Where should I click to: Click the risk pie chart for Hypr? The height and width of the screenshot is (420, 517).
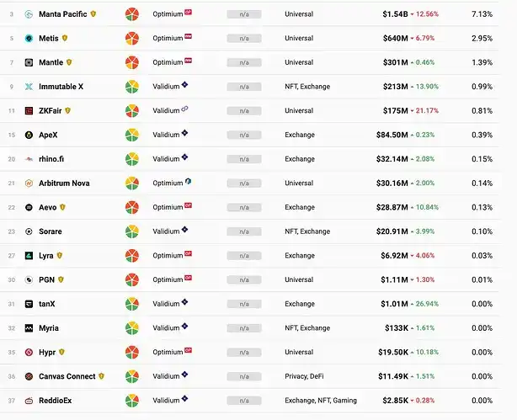point(132,353)
